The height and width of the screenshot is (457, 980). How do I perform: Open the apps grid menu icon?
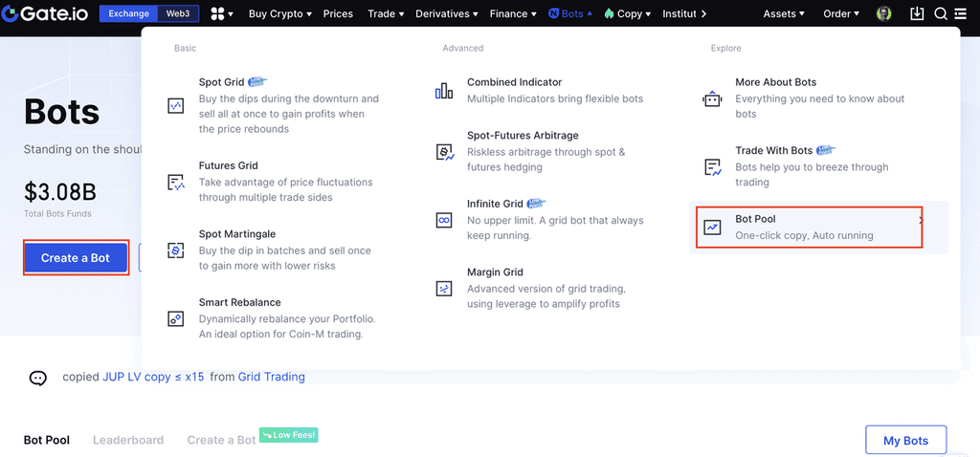click(217, 14)
